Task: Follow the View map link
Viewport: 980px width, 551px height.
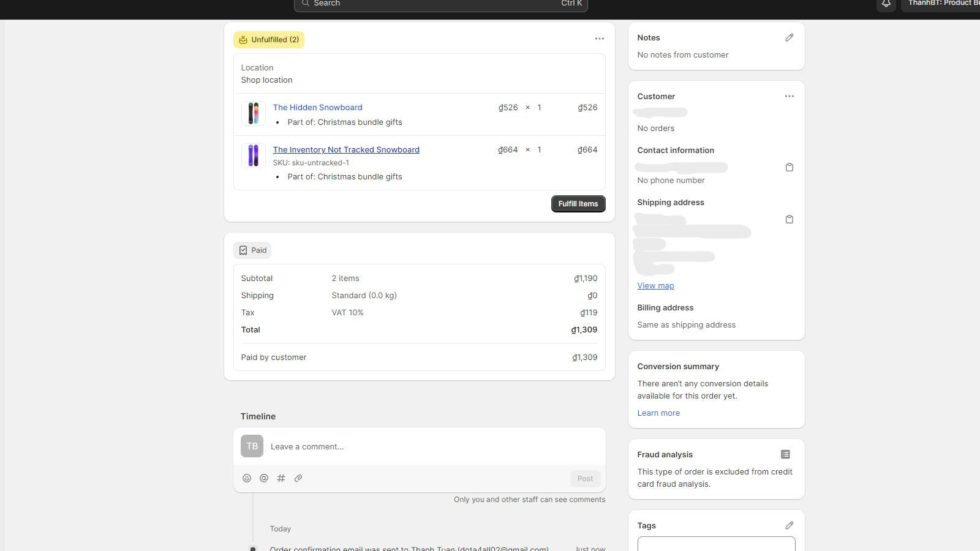Action: (655, 285)
